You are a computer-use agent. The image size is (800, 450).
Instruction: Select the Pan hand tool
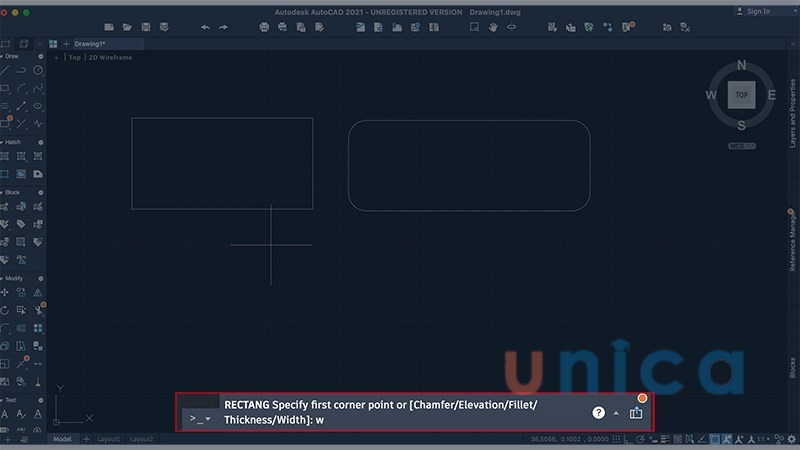click(493, 27)
